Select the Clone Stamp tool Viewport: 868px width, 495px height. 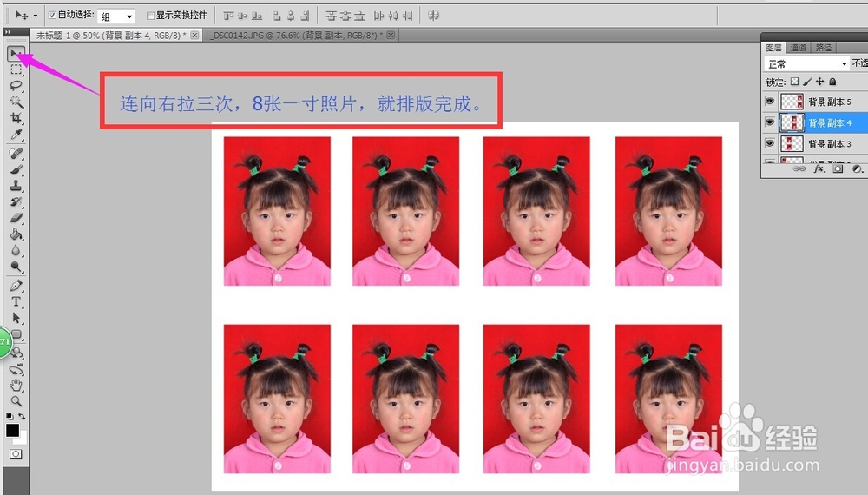16,186
